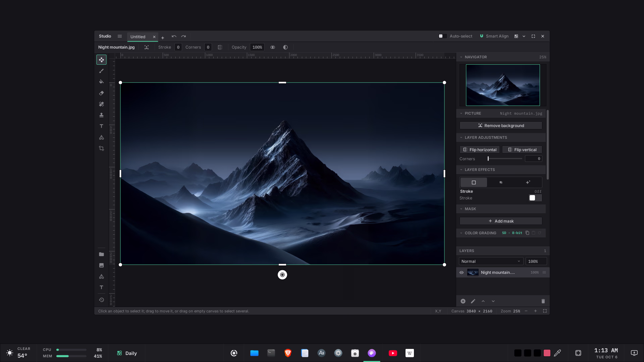The image size is (644, 362).
Task: Collapse the Layer Effects section
Action: pos(461,170)
